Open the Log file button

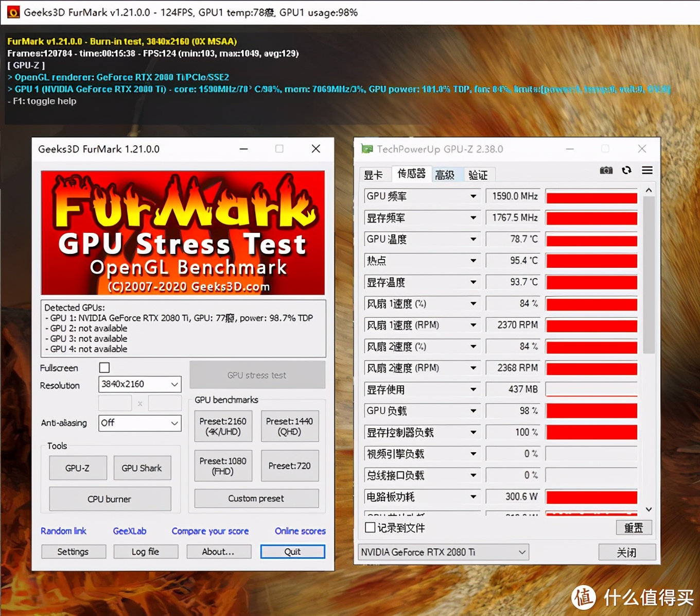click(x=146, y=552)
